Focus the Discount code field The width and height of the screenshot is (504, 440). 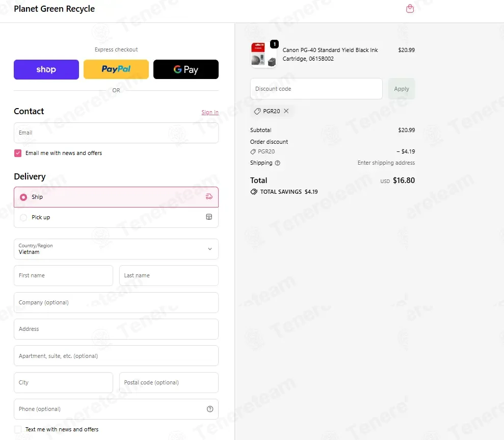coord(316,89)
